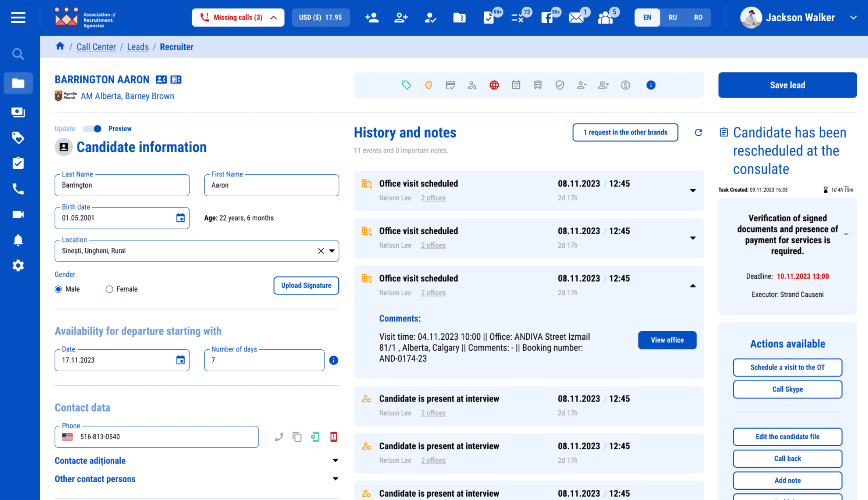This screenshot has width=868, height=500.
Task: Click the add person icon in header
Action: pos(371,18)
